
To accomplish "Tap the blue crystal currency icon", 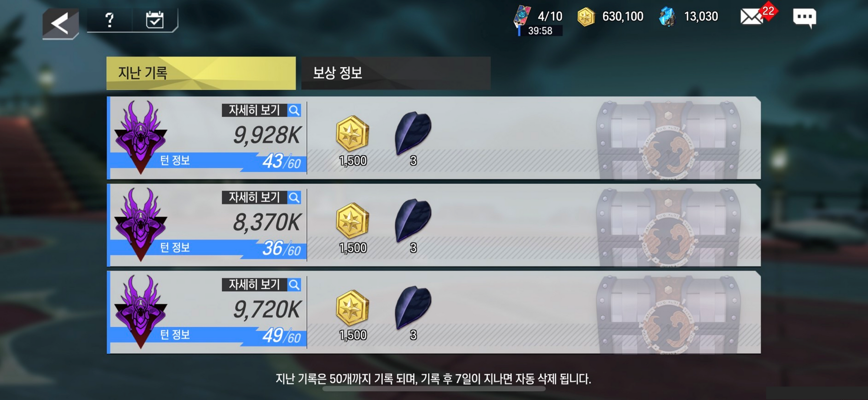I will pos(667,17).
